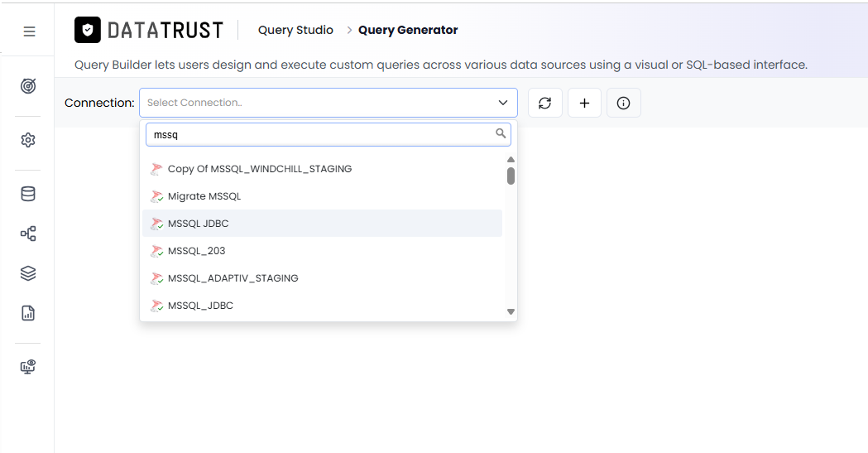The width and height of the screenshot is (868, 453).
Task: Open the hierarchy diagram sidebar icon
Action: tap(28, 234)
